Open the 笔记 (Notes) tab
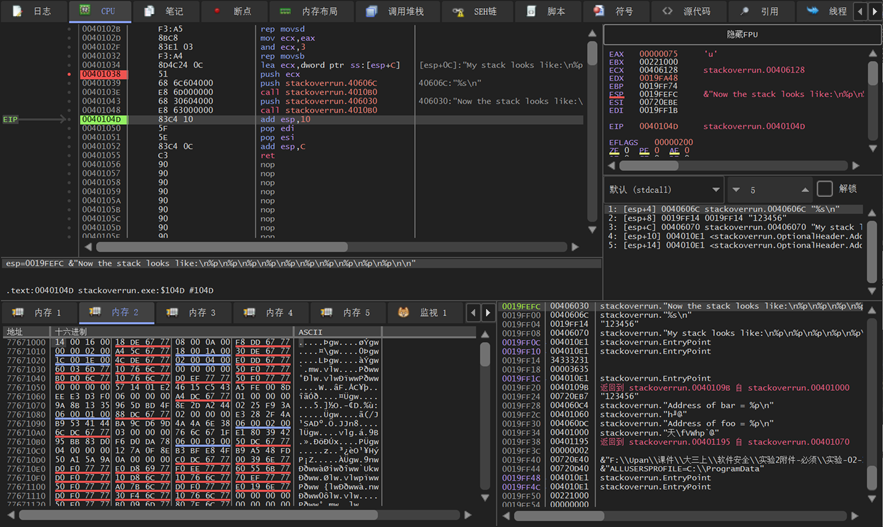Image resolution: width=883 pixels, height=527 pixels. (x=164, y=11)
